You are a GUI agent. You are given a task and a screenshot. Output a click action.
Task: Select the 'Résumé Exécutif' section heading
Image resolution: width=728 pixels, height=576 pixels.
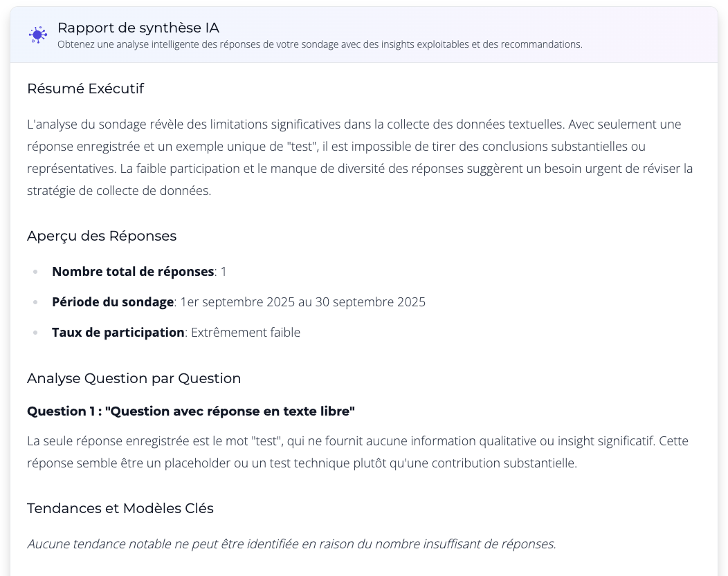[85, 89]
